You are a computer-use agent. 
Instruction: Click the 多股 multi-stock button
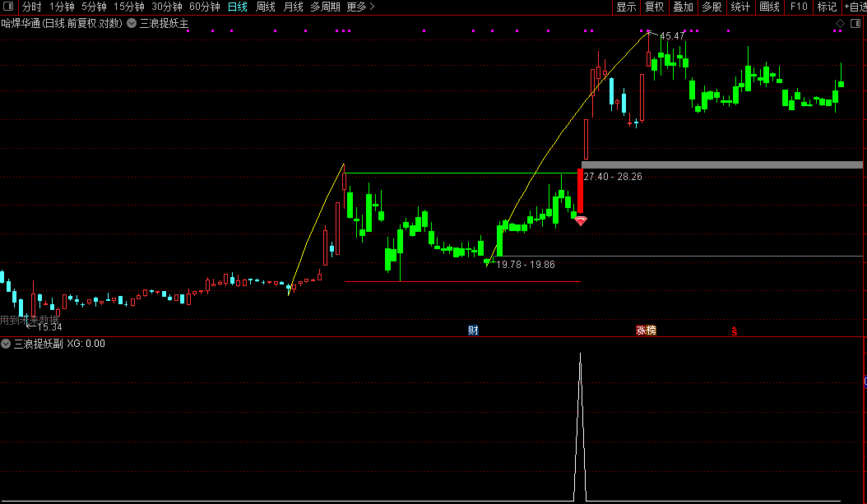(712, 7)
